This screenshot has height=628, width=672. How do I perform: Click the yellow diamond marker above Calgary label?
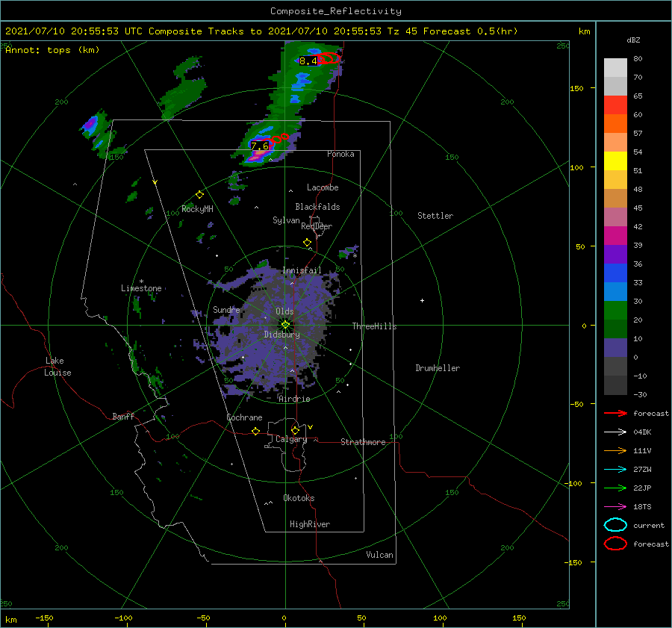pyautogui.click(x=295, y=430)
